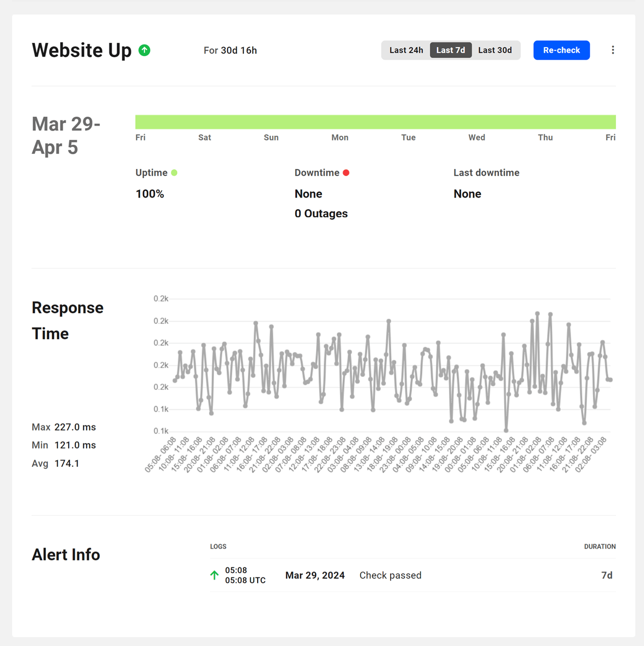Open the three-dot more options menu
The image size is (644, 646).
tap(612, 50)
